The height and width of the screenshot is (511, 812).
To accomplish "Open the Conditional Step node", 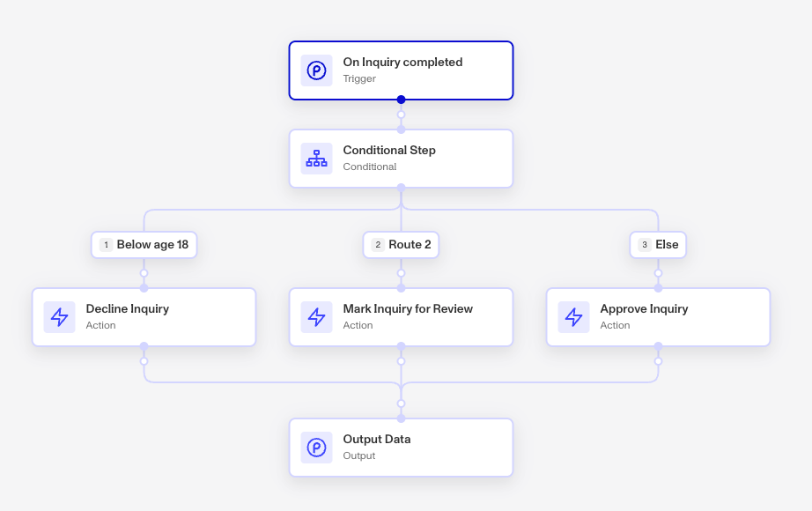I will 401,159.
